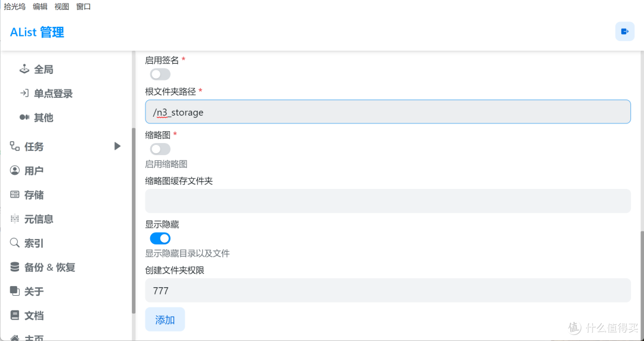Click the AList 管理 title link
644x341 pixels.
tap(37, 32)
